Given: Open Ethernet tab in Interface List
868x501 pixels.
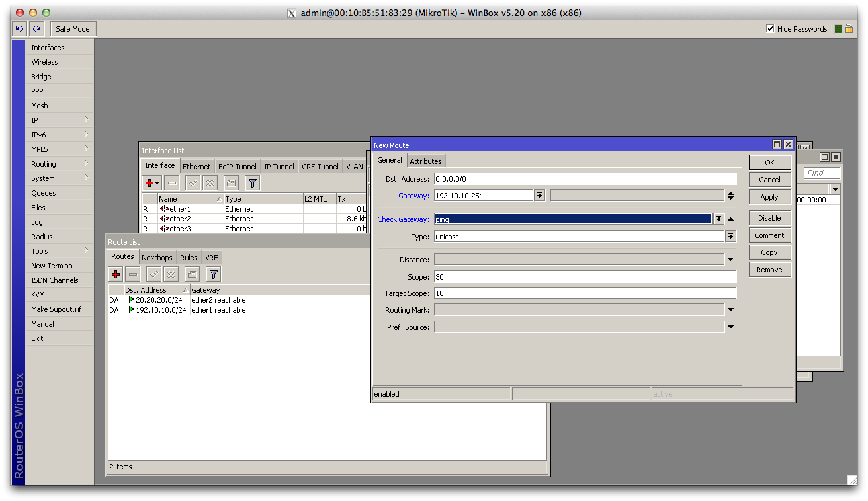Looking at the screenshot, I should click(196, 167).
